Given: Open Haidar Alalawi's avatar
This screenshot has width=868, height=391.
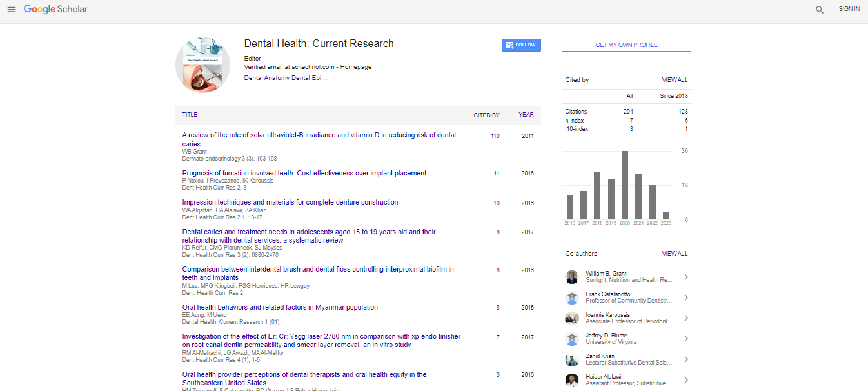Looking at the screenshot, I should coord(572,380).
